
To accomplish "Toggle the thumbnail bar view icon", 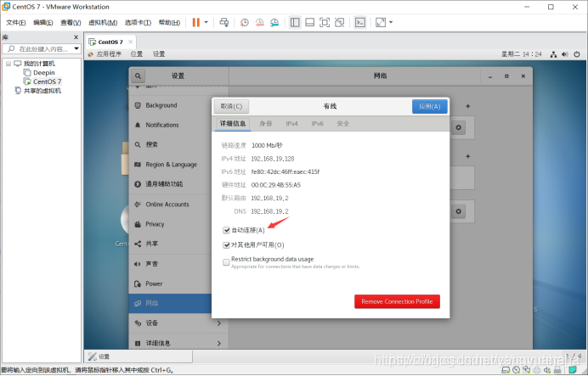I will (x=310, y=22).
